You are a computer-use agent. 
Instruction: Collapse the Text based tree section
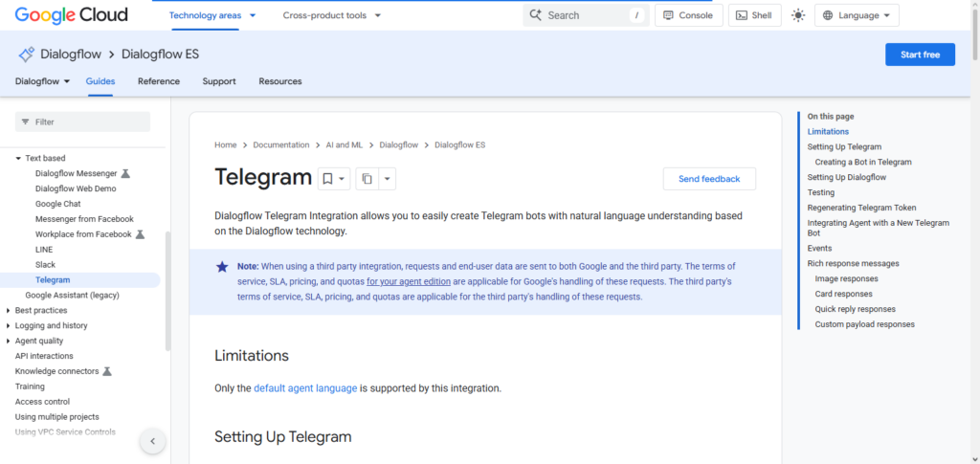(x=19, y=159)
